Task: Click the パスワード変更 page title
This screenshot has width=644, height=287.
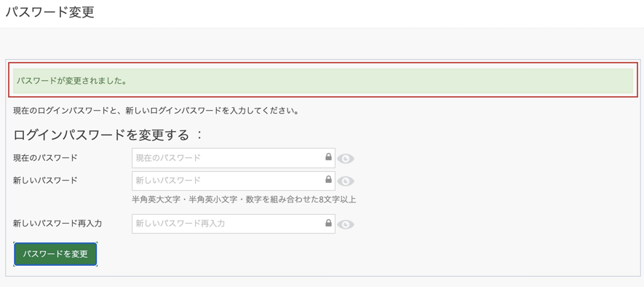Action: 49,12
